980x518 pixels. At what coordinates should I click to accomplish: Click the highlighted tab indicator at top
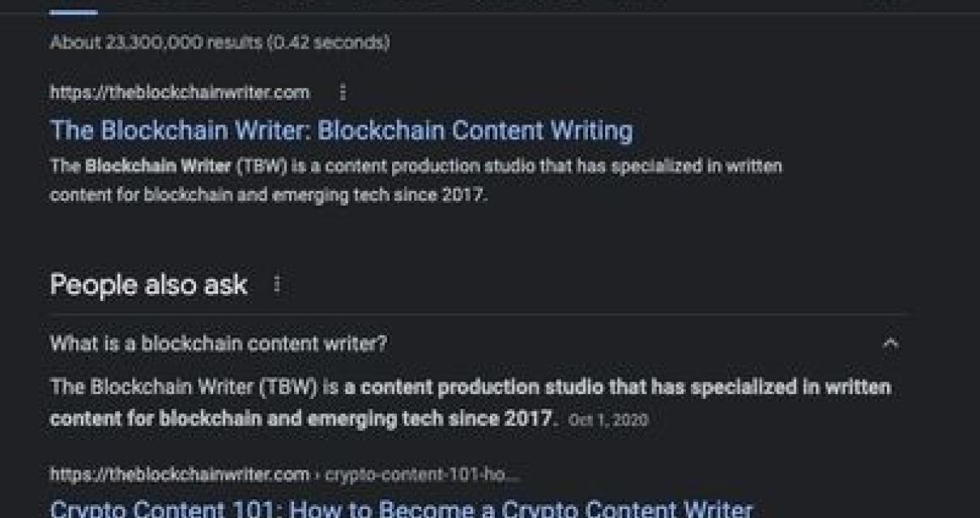click(74, 11)
